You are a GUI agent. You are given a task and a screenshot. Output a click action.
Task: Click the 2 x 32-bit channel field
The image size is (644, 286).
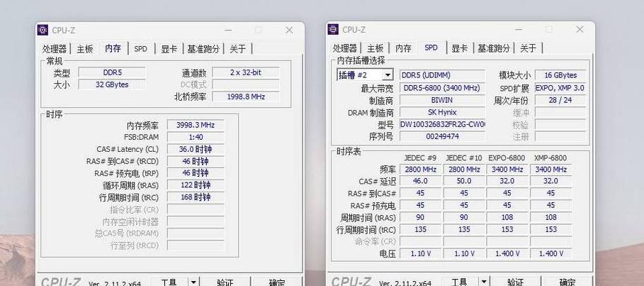point(246,72)
